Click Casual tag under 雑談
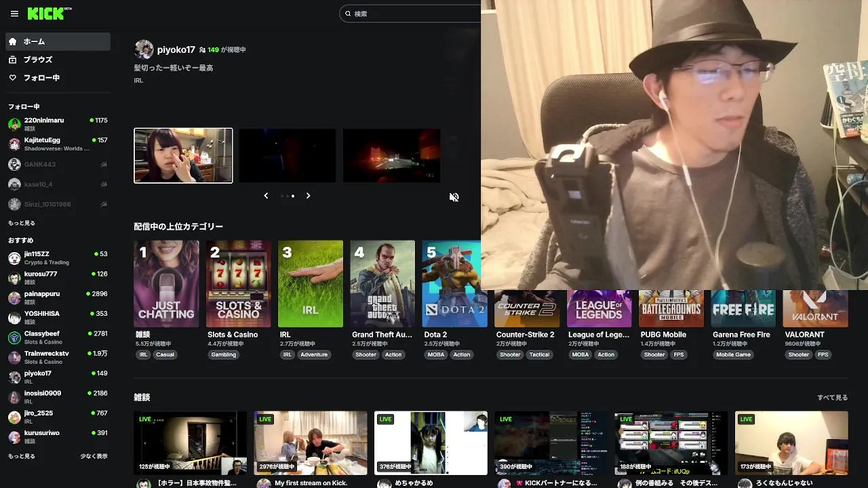 pos(165,354)
